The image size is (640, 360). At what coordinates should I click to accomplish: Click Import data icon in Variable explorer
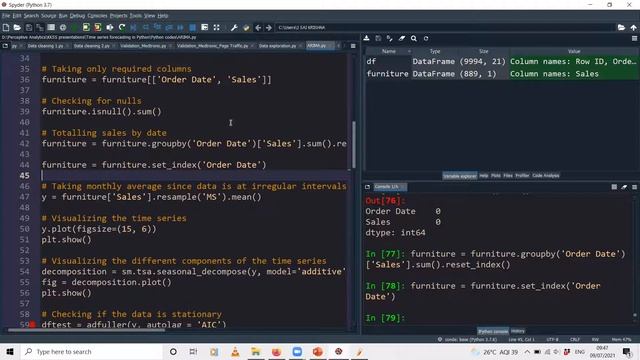(367, 38)
